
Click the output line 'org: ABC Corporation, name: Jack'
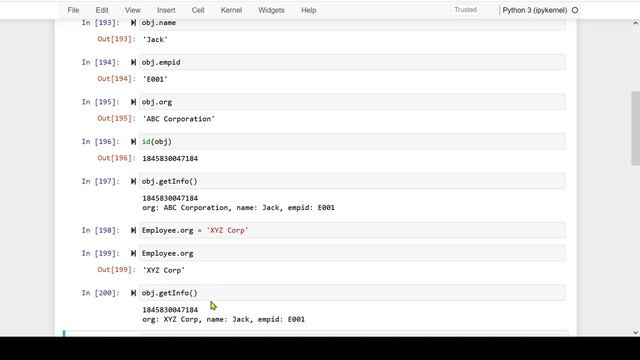[x=238, y=208]
